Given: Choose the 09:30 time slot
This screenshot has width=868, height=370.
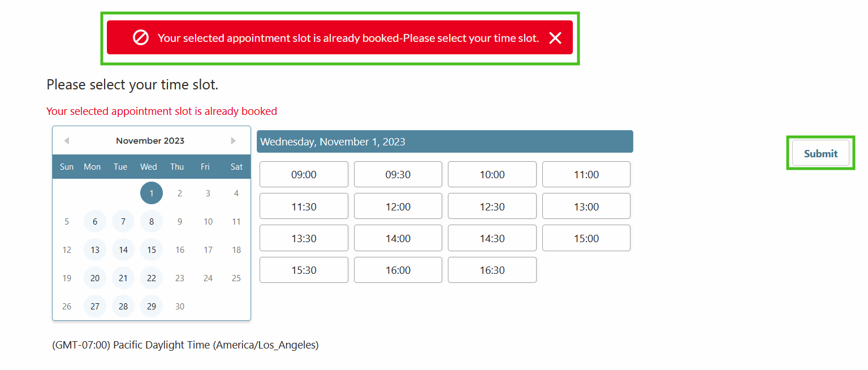Looking at the screenshot, I should point(398,175).
